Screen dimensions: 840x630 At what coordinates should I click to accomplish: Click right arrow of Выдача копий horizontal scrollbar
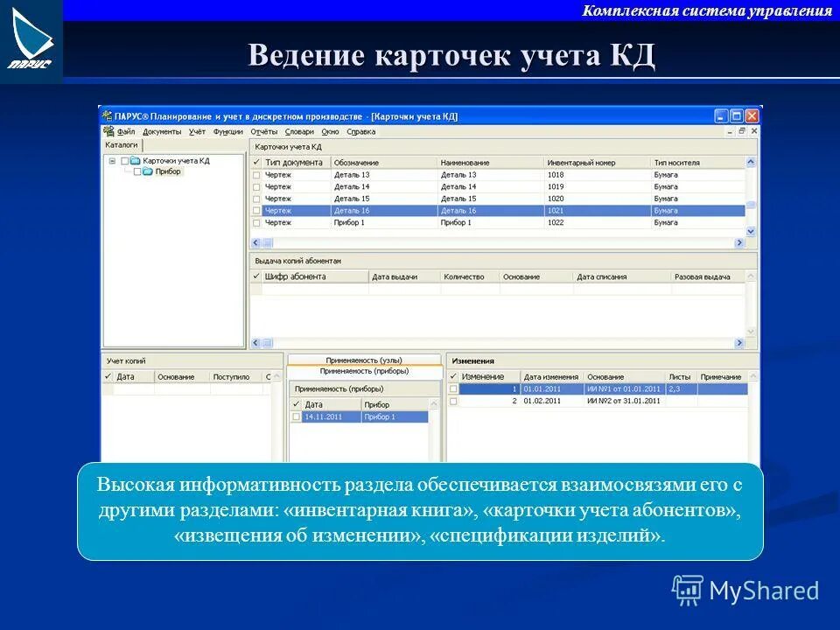click(739, 343)
